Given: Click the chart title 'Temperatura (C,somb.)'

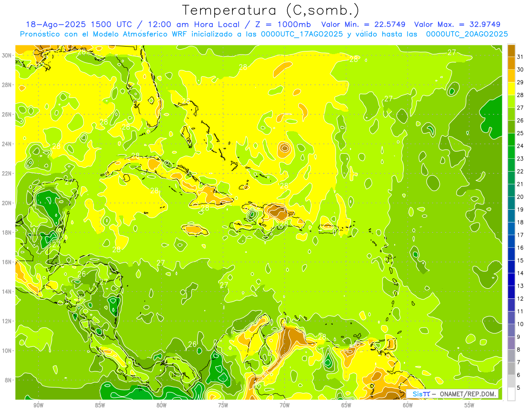Looking at the screenshot, I should click(271, 11).
